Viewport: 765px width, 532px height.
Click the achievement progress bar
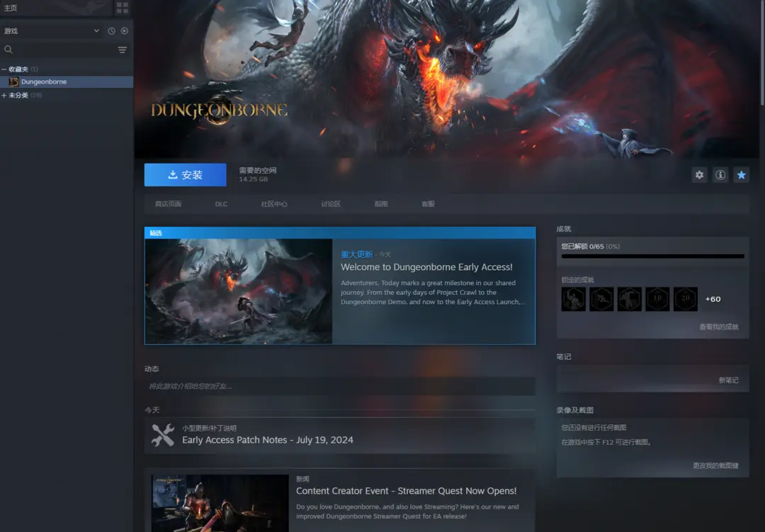pyautogui.click(x=653, y=256)
